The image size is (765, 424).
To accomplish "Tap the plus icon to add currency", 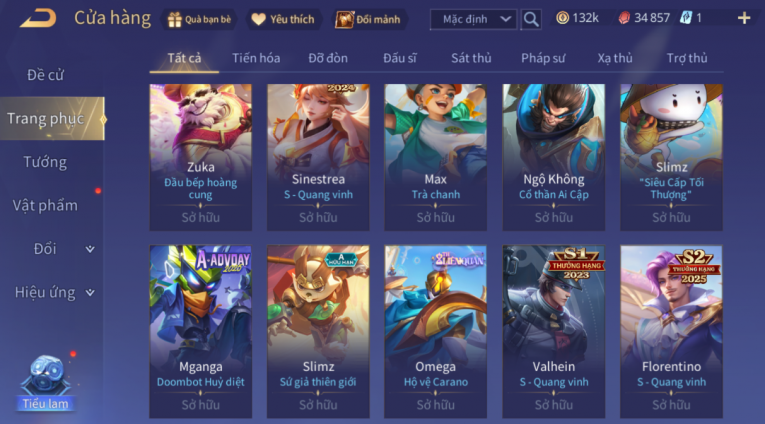I will coord(744,19).
